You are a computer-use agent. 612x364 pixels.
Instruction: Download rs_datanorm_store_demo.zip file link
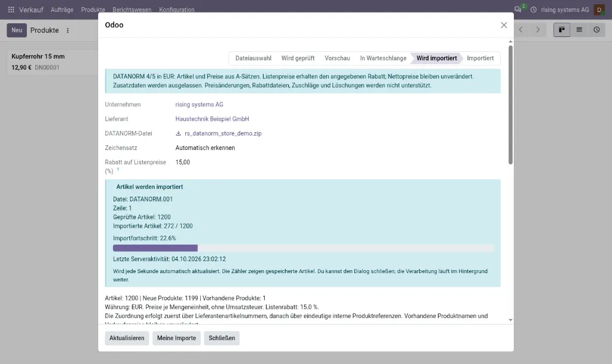click(x=223, y=133)
